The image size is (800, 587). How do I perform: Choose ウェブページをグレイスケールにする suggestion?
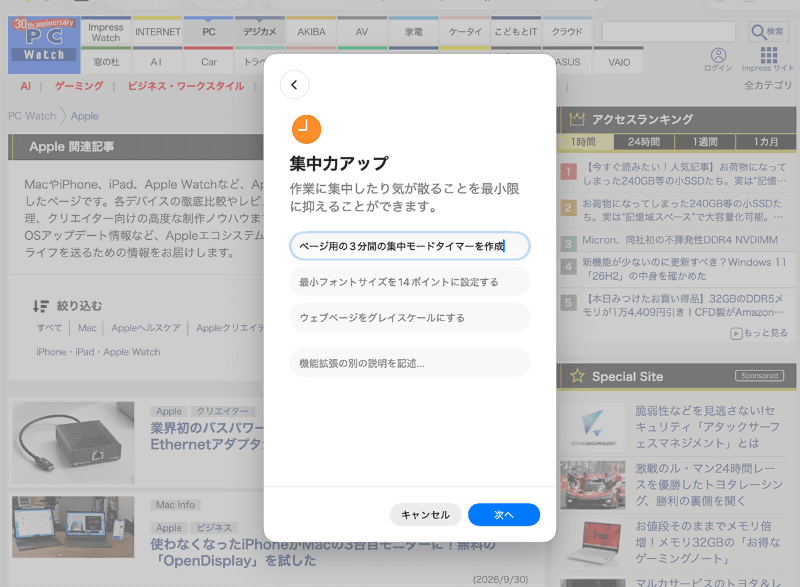pos(410,318)
